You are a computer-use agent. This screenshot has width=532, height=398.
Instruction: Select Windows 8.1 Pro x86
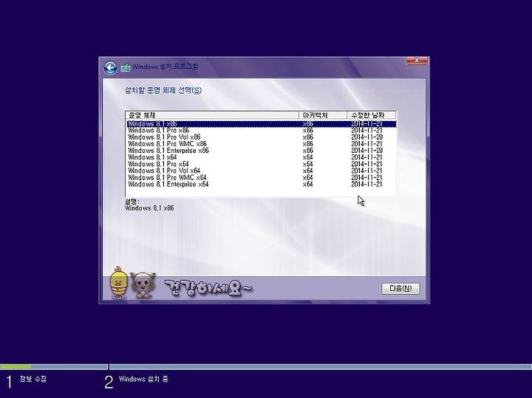point(262,131)
